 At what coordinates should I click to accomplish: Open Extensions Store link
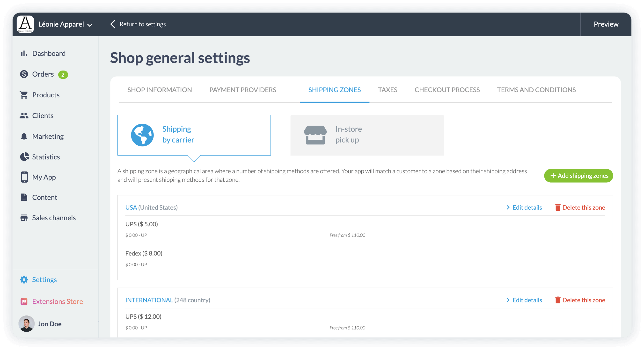(58, 301)
